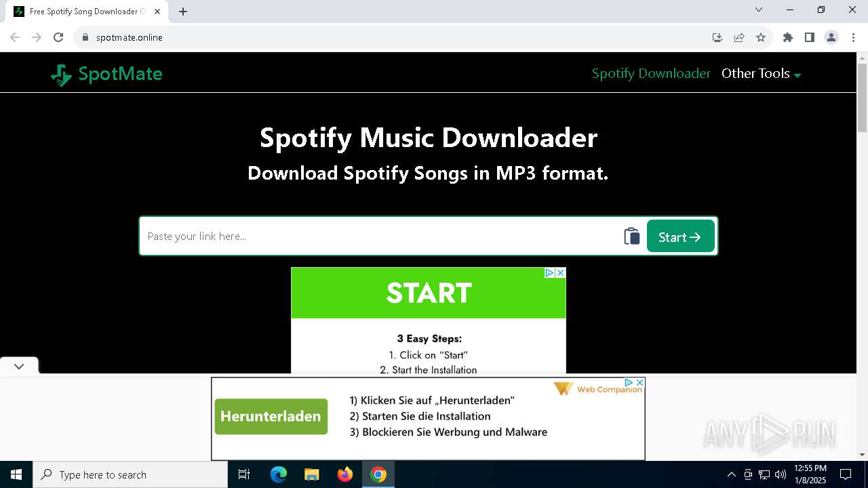This screenshot has height=488, width=868.
Task: Bookmark this page with star icon
Action: [x=761, y=37]
